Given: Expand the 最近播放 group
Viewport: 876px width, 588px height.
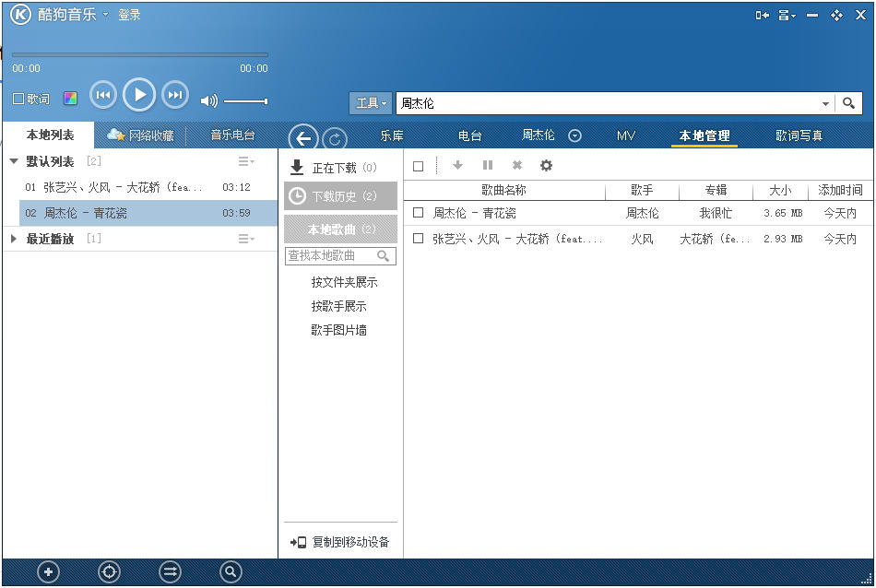Looking at the screenshot, I should coord(14,239).
